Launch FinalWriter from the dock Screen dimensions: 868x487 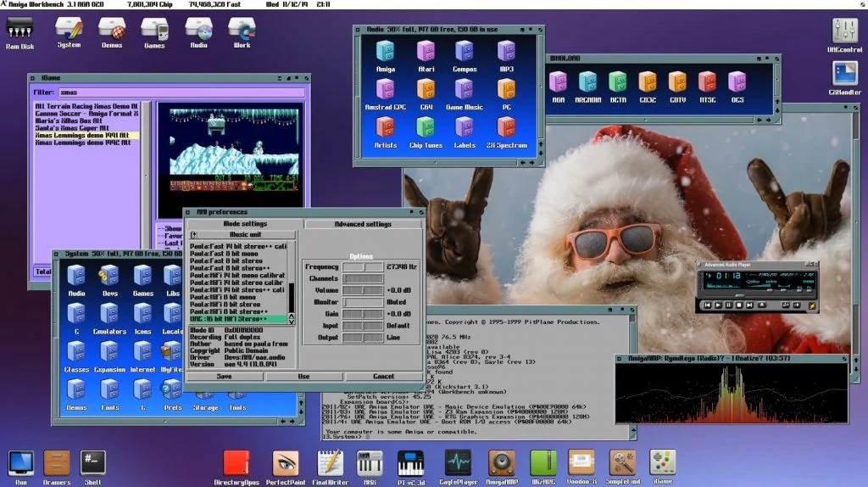331,467
